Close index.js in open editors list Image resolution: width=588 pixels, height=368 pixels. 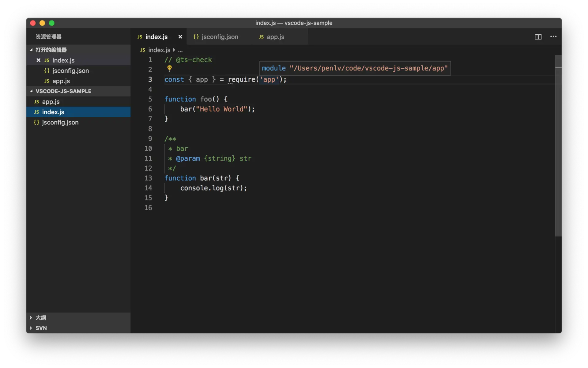point(38,60)
